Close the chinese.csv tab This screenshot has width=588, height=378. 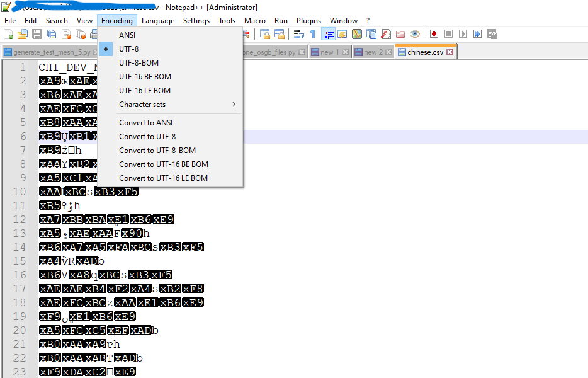click(x=450, y=52)
